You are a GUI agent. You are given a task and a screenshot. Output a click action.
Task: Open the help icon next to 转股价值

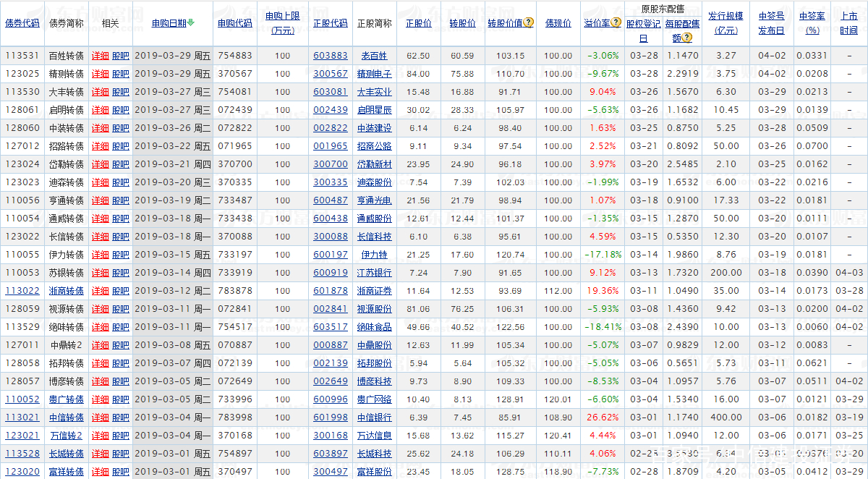529,23
